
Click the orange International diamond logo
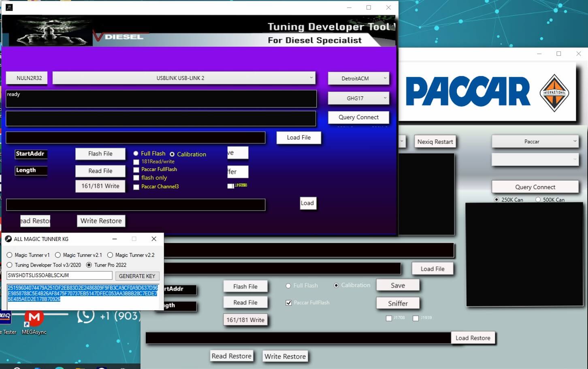click(x=554, y=92)
